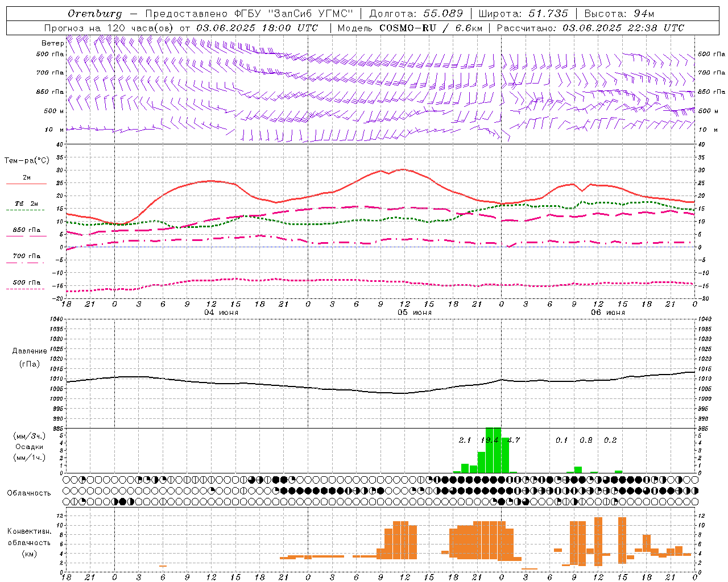This screenshot has height=582, width=728.
Task: Click the Тем-ра(°C) axis label
Action: [27, 161]
